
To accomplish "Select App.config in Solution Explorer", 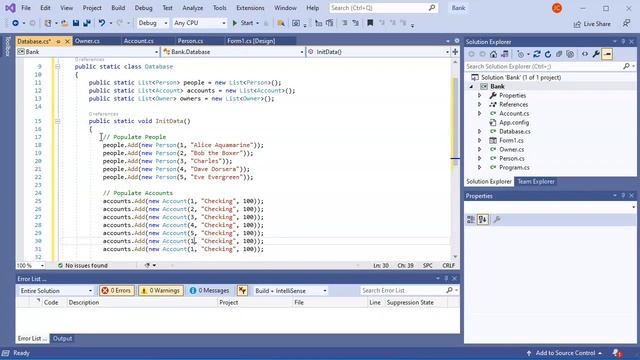I will tap(514, 122).
